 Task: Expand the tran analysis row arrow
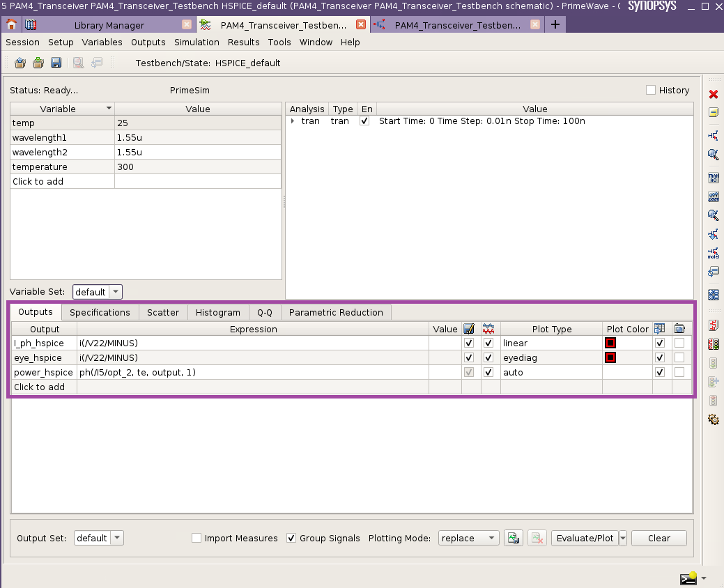pyautogui.click(x=293, y=121)
